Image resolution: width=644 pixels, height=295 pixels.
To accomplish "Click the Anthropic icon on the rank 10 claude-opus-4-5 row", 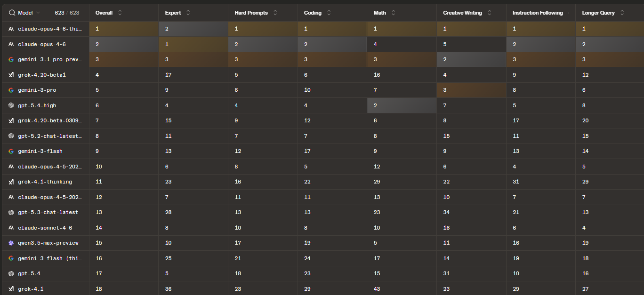I will 11,167.
